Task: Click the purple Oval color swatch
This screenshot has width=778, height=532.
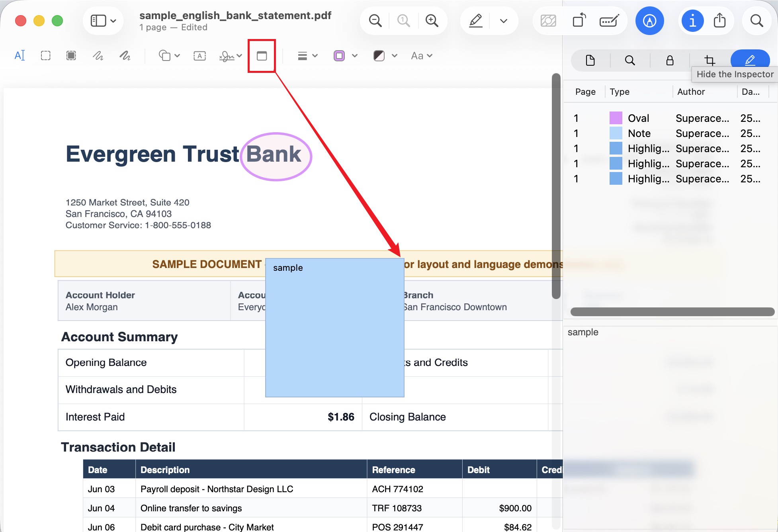Action: pyautogui.click(x=616, y=118)
